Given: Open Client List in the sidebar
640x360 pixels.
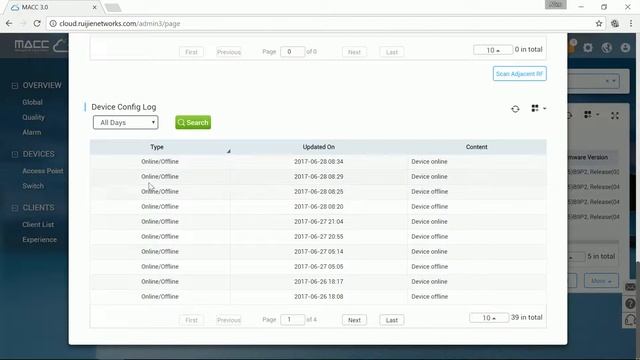Looking at the screenshot, I should 38,224.
